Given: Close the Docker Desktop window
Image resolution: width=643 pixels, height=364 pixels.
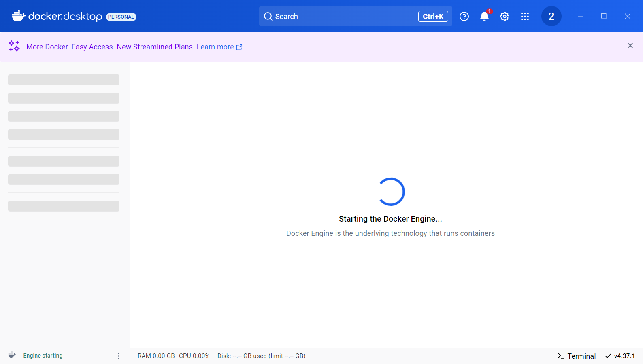Looking at the screenshot, I should point(627,16).
